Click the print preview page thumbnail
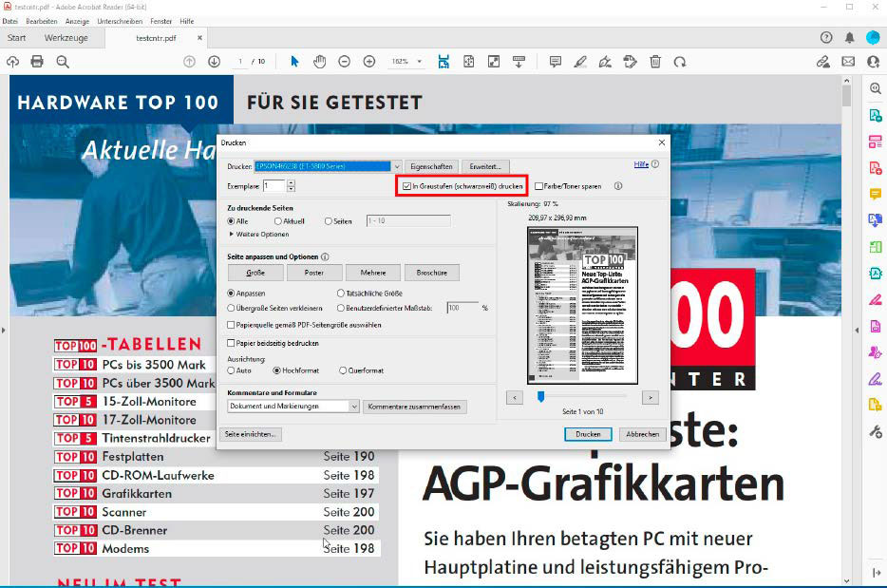The width and height of the screenshot is (887, 588). (x=582, y=306)
